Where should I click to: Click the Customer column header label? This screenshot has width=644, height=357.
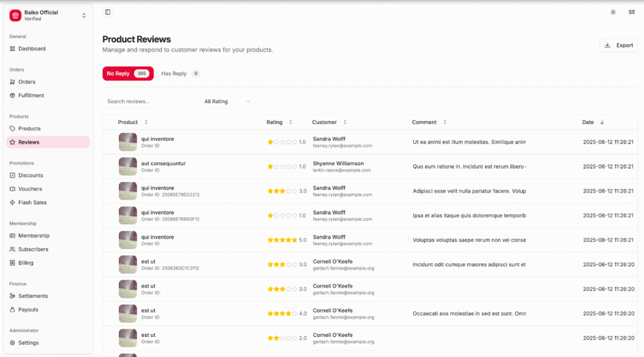(324, 122)
